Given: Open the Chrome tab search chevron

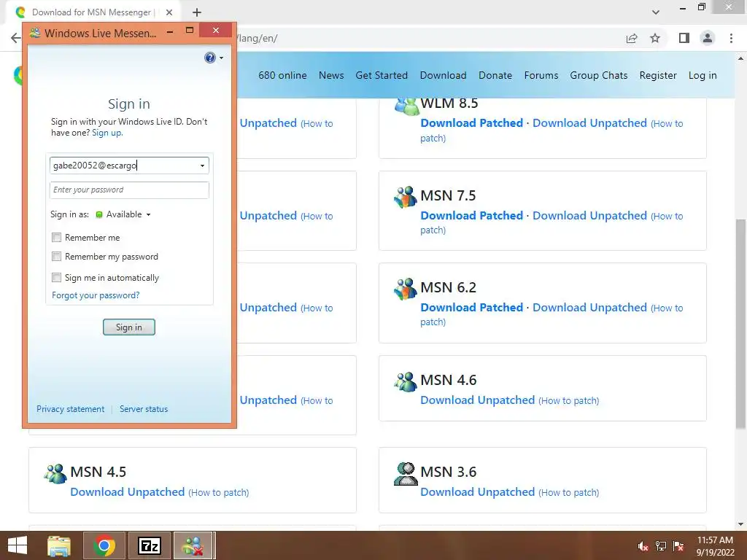Looking at the screenshot, I should pyautogui.click(x=656, y=12).
